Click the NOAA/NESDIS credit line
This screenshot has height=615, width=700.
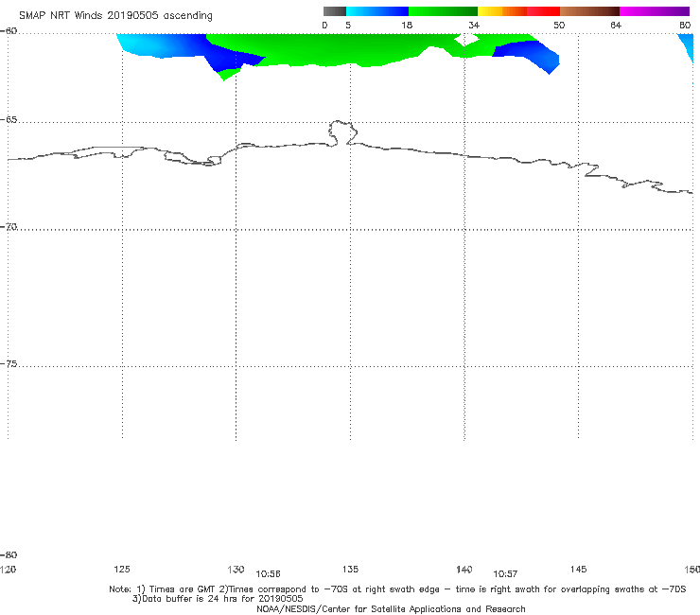pos(391,608)
